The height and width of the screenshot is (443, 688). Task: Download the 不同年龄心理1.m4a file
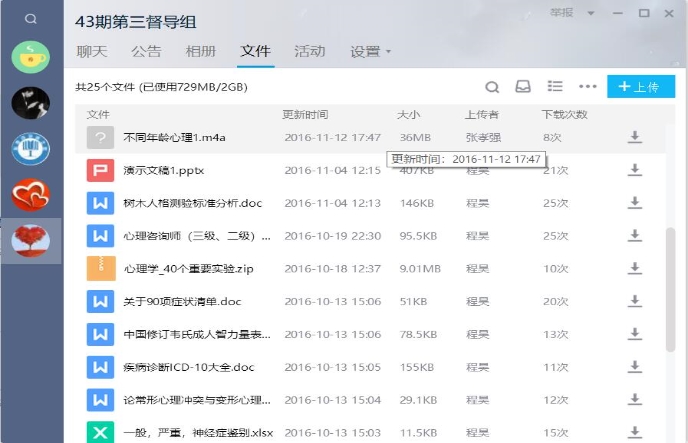click(634, 137)
